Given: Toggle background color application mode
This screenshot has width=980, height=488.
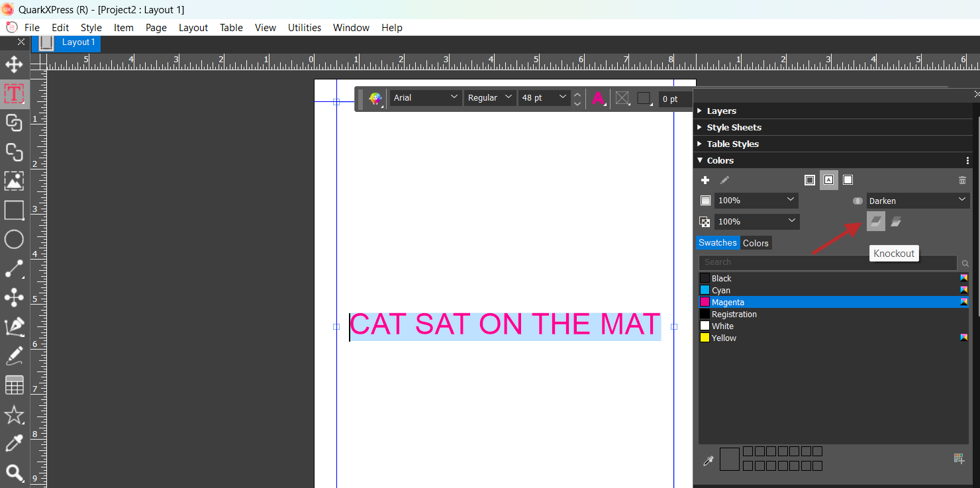Looking at the screenshot, I should click(x=848, y=179).
